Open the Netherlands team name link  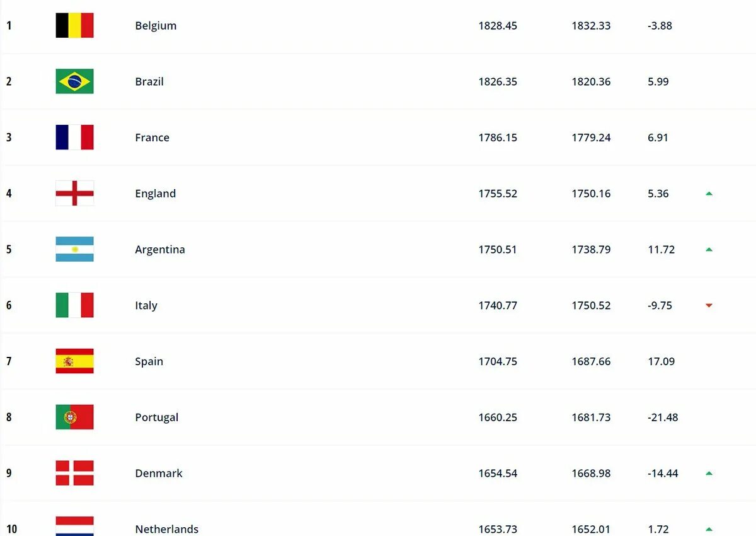click(x=166, y=529)
